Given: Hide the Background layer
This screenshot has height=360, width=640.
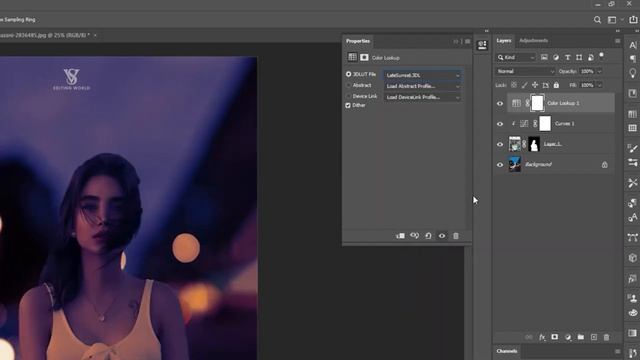Looking at the screenshot, I should [x=500, y=164].
